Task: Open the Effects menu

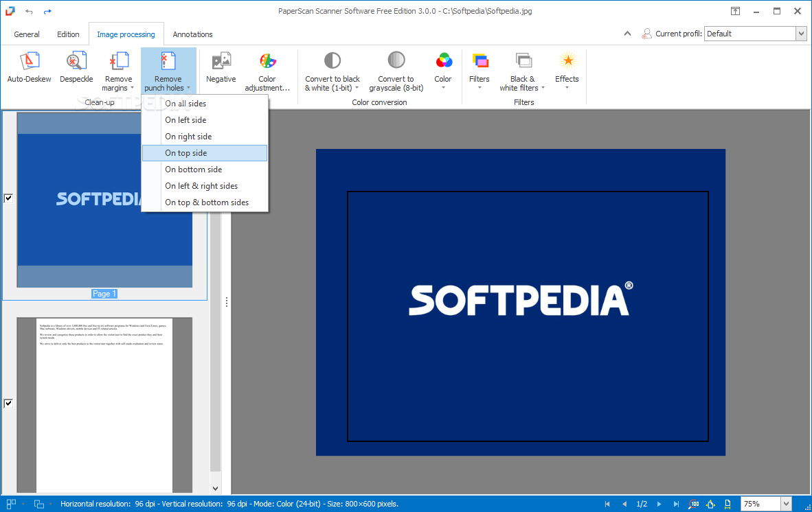Action: [x=567, y=71]
